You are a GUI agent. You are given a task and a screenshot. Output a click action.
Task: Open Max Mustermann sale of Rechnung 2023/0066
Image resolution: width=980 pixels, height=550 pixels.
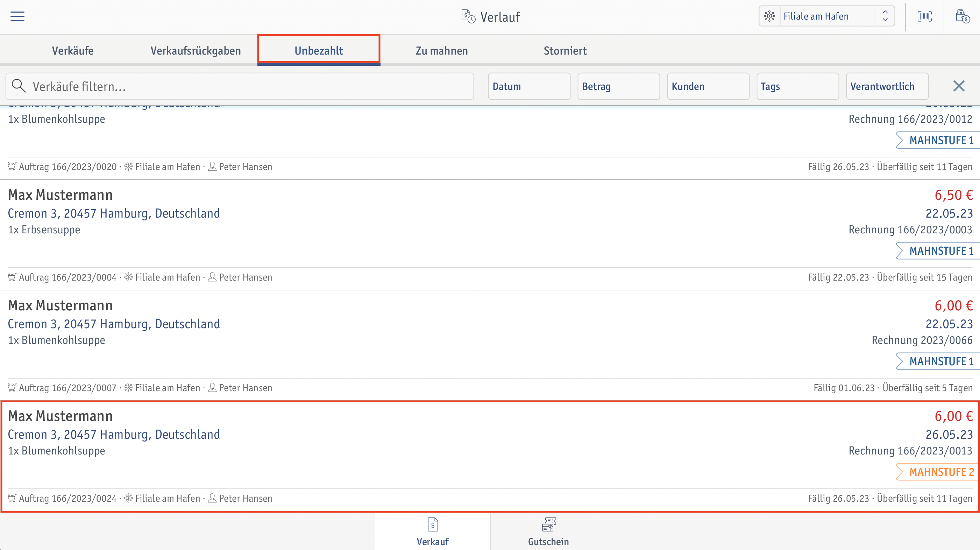[x=490, y=345]
